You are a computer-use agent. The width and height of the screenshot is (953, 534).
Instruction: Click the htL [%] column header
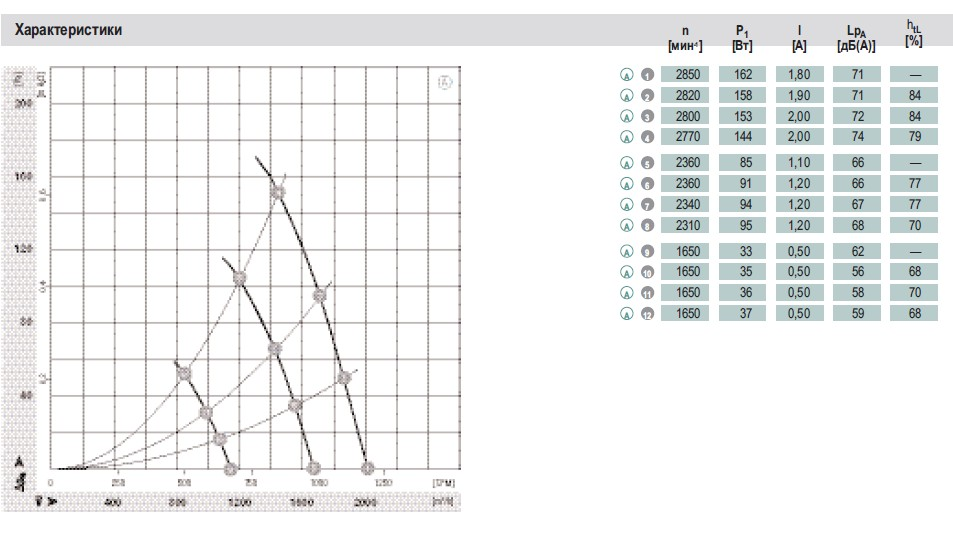click(913, 33)
